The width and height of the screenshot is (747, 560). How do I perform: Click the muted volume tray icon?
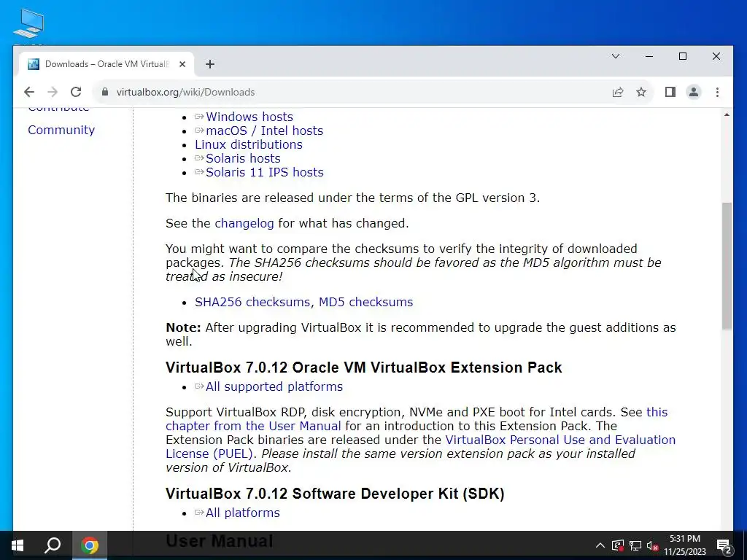pos(653,545)
